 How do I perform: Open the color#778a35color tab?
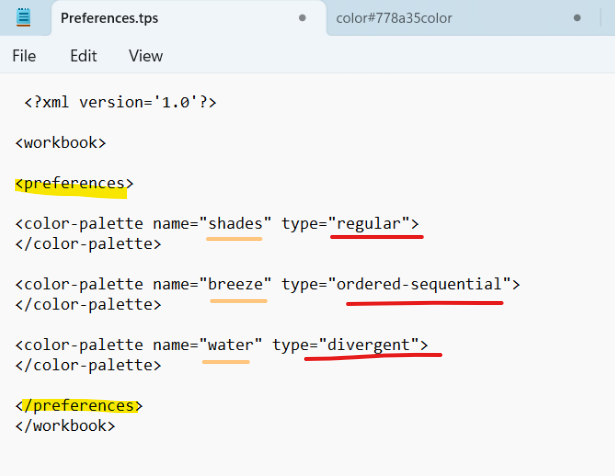coord(408,18)
